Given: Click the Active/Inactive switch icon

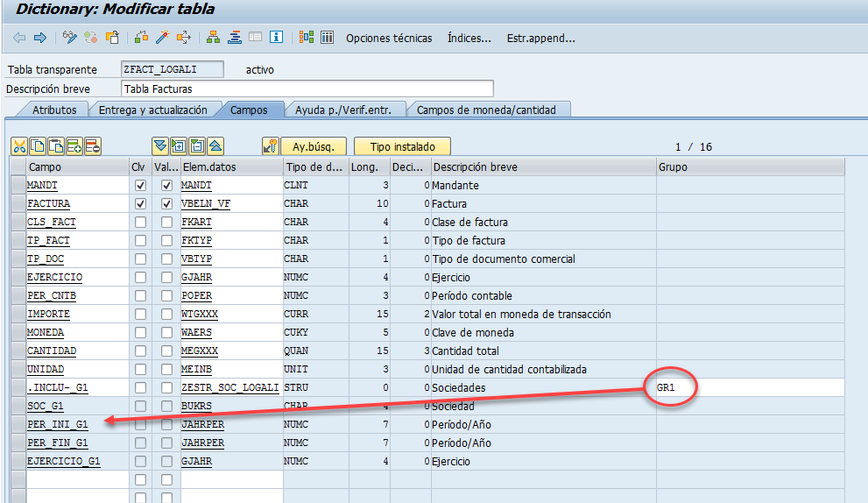Looking at the screenshot, I should (x=91, y=38).
